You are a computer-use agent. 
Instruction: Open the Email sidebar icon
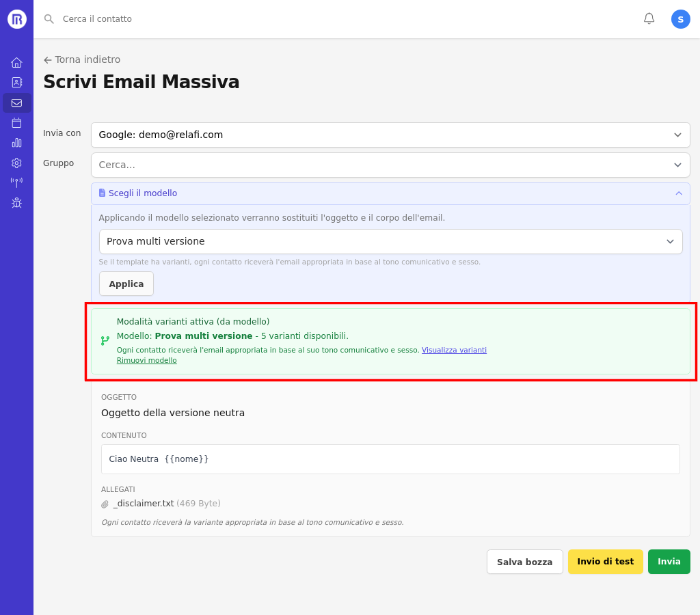coord(16,102)
